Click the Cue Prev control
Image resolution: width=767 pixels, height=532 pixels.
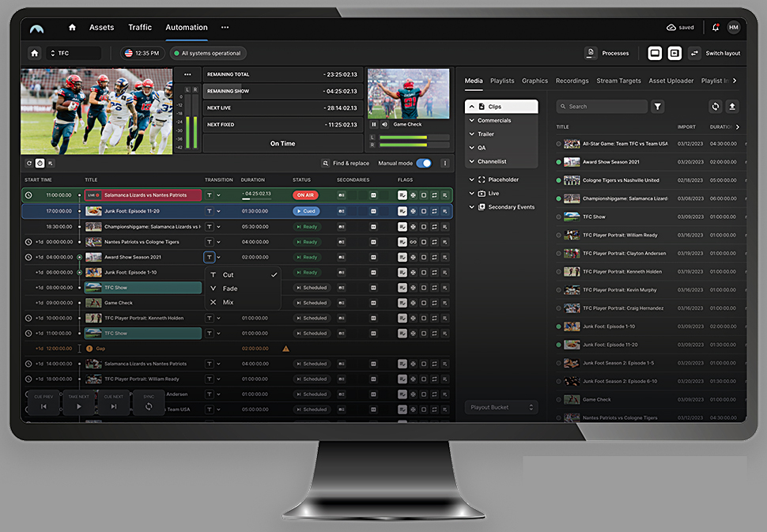coord(43,402)
